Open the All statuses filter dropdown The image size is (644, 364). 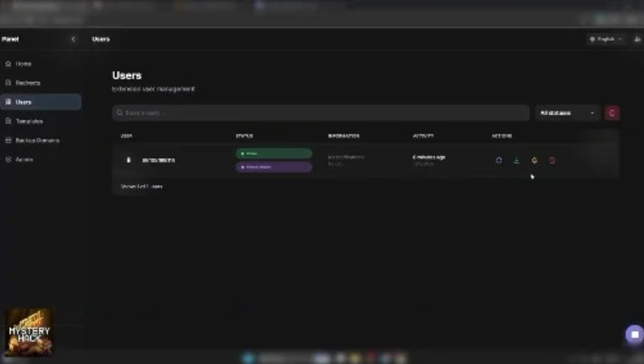click(567, 113)
